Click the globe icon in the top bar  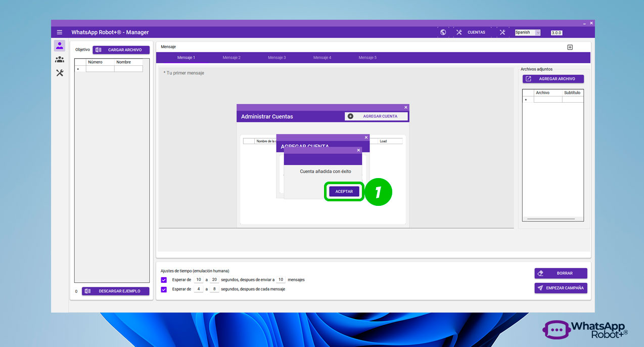(x=443, y=32)
